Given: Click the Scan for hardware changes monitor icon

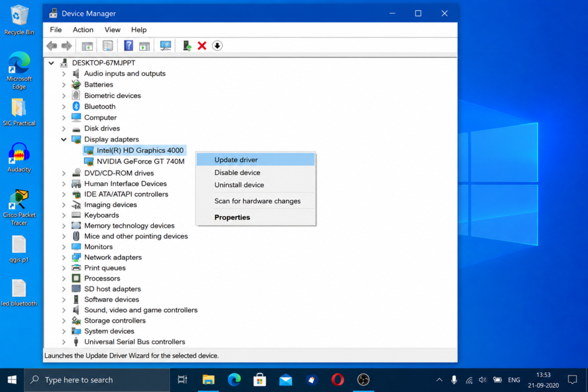Looking at the screenshot, I should 165,46.
